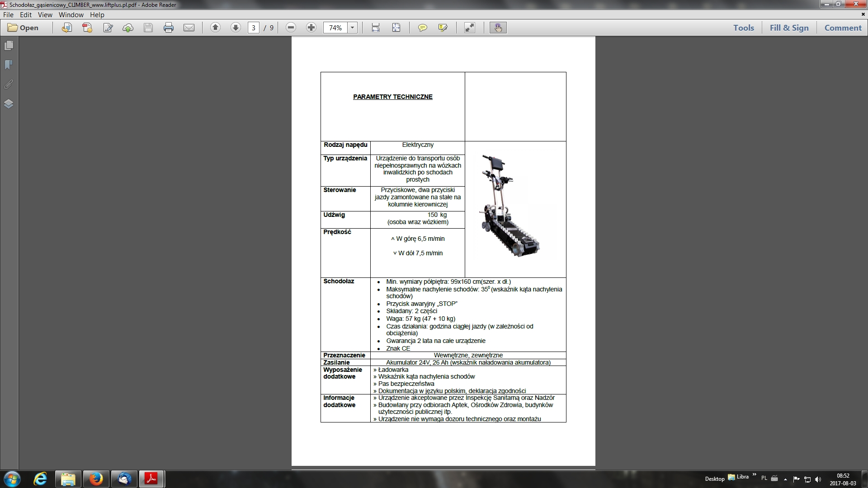Open the Window menu
The height and width of the screenshot is (488, 868).
[71, 15]
